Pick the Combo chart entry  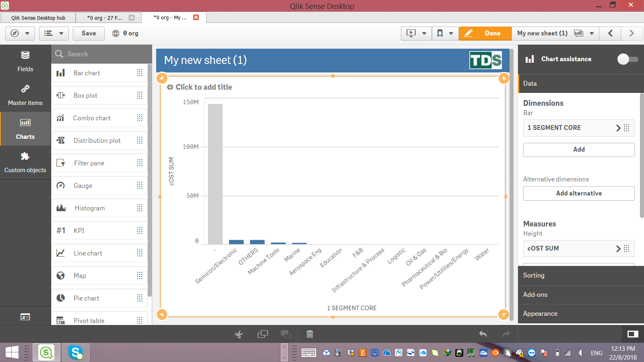pyautogui.click(x=99, y=118)
